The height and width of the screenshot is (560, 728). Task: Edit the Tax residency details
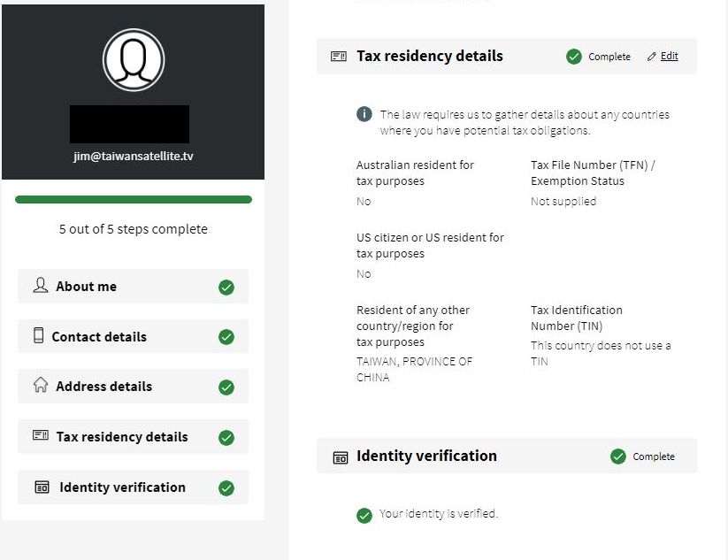pyautogui.click(x=669, y=57)
